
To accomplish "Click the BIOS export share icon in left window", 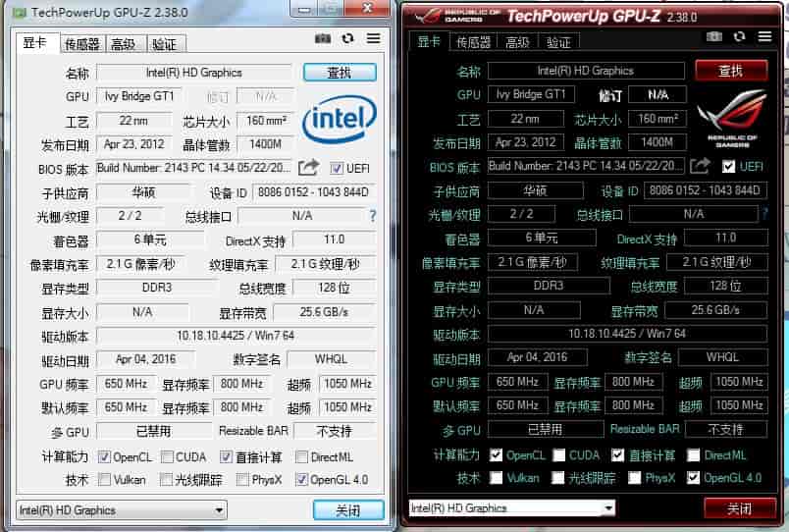I will tap(308, 167).
